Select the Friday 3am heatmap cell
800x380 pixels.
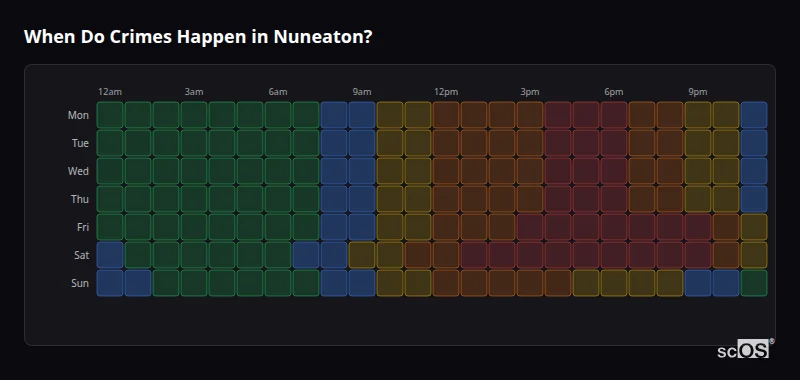click(194, 227)
